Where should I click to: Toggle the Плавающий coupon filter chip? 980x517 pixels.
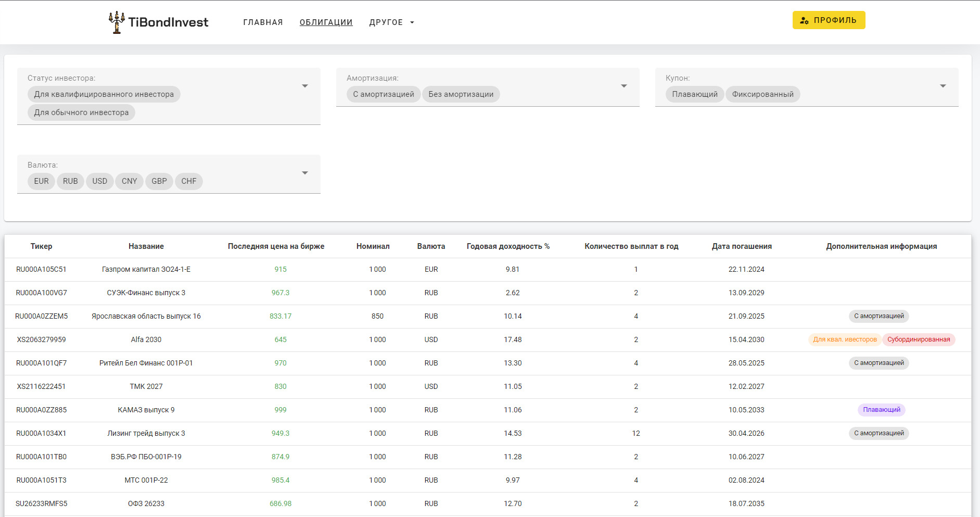(x=695, y=94)
